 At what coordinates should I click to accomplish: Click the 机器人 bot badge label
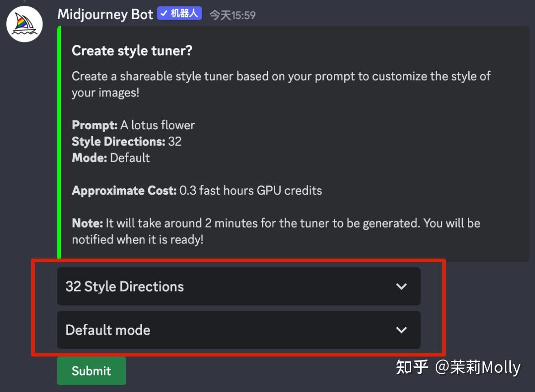click(x=185, y=14)
